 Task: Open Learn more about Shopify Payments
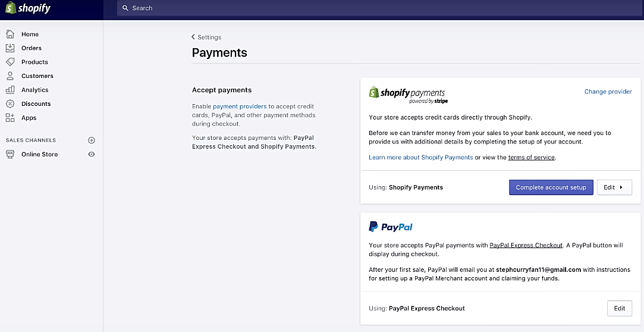[x=420, y=157]
